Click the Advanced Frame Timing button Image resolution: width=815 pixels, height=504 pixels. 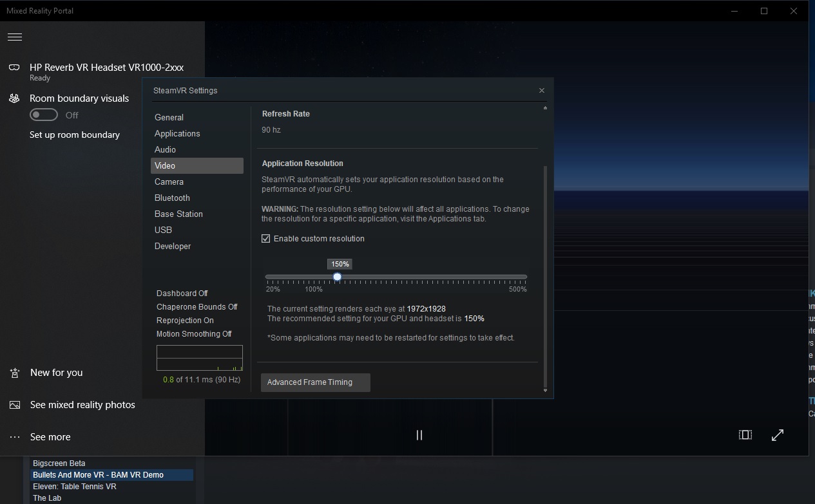pyautogui.click(x=316, y=382)
